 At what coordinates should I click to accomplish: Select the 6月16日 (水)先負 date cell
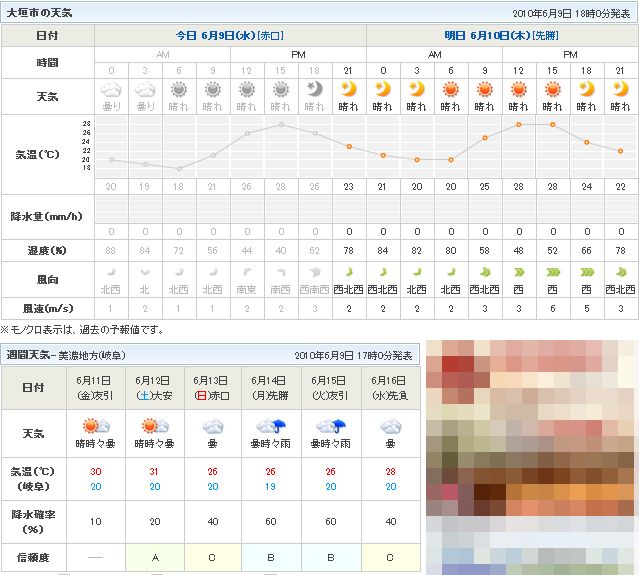(x=391, y=388)
